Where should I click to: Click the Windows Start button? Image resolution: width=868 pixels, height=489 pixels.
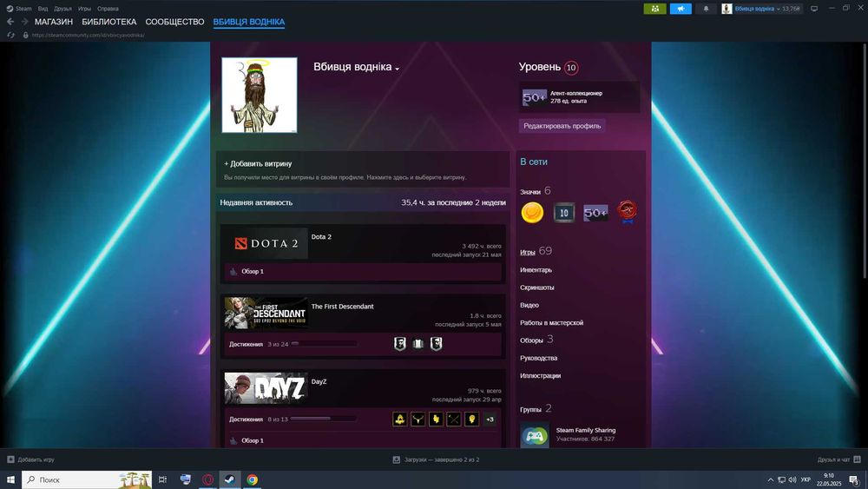10,479
